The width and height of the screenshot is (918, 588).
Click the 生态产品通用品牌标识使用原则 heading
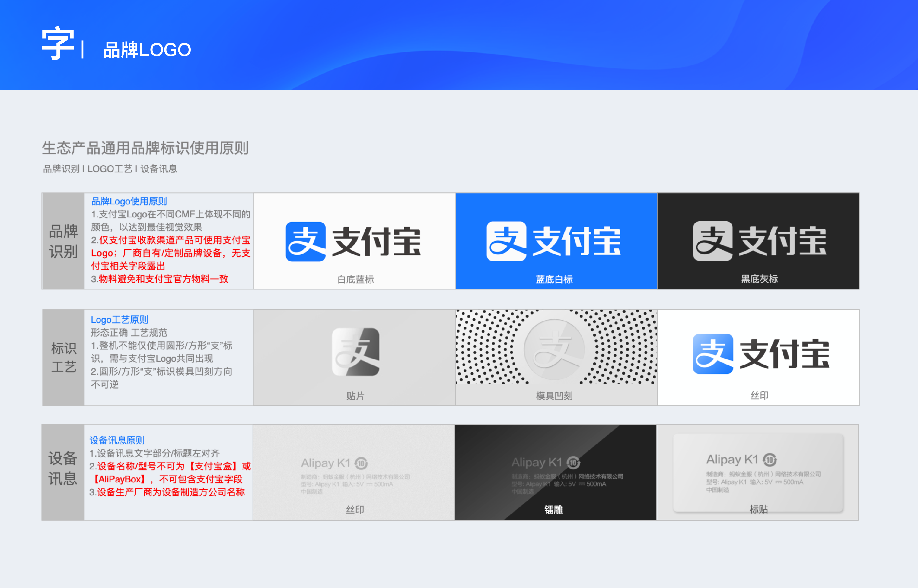tap(145, 148)
